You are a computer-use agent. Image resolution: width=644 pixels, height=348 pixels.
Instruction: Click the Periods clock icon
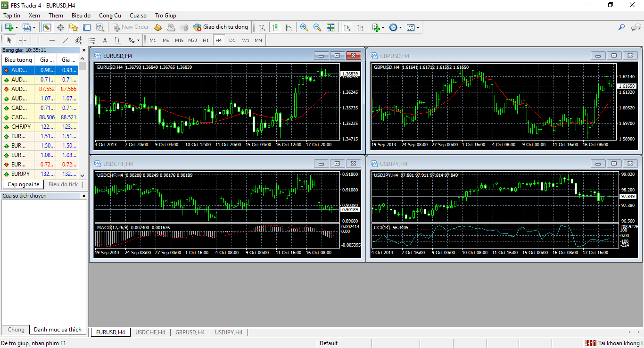[393, 27]
